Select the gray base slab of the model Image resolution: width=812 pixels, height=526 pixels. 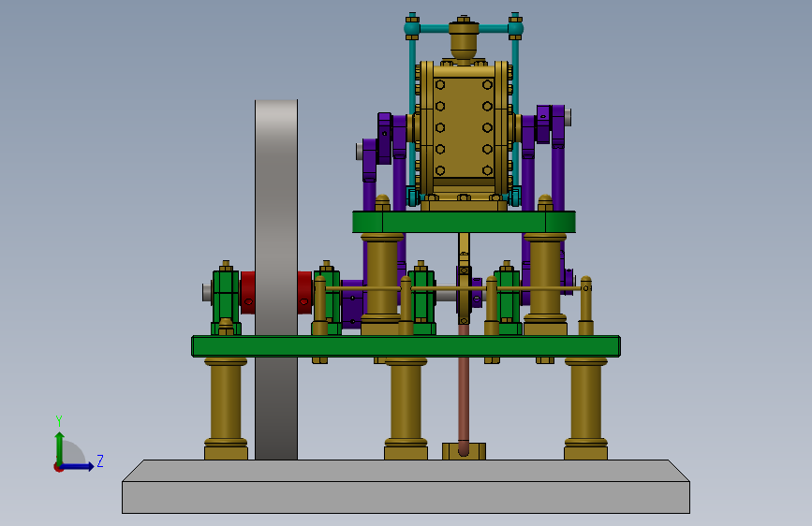tap(406, 487)
